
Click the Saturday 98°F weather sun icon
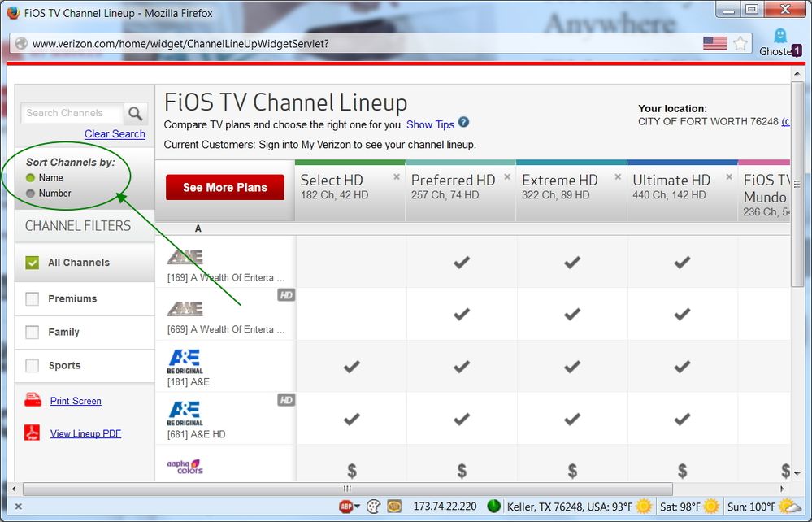pyautogui.click(x=711, y=506)
